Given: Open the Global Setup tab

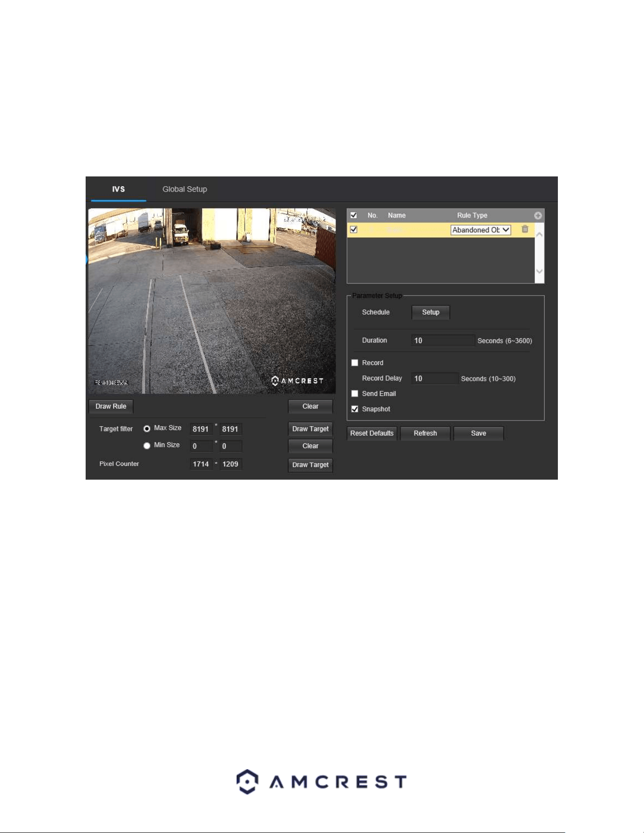Looking at the screenshot, I should pyautogui.click(x=185, y=189).
